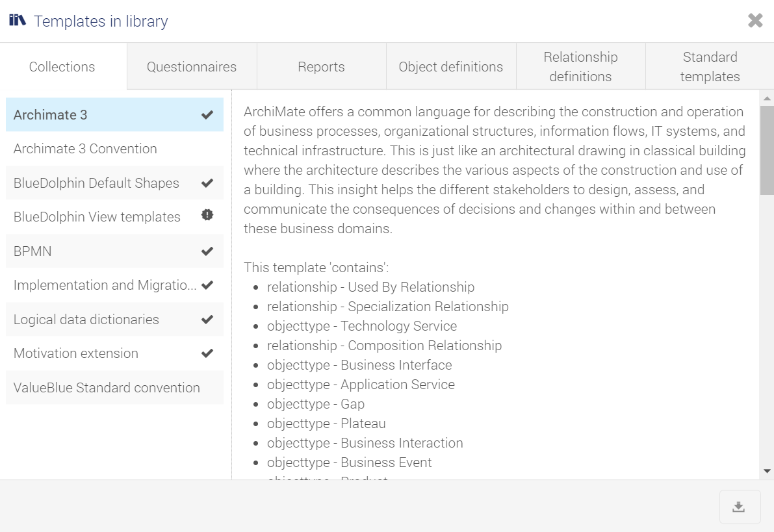Screen dimensions: 774x532
Task: Click the download button at bottom right
Action: pos(740,507)
